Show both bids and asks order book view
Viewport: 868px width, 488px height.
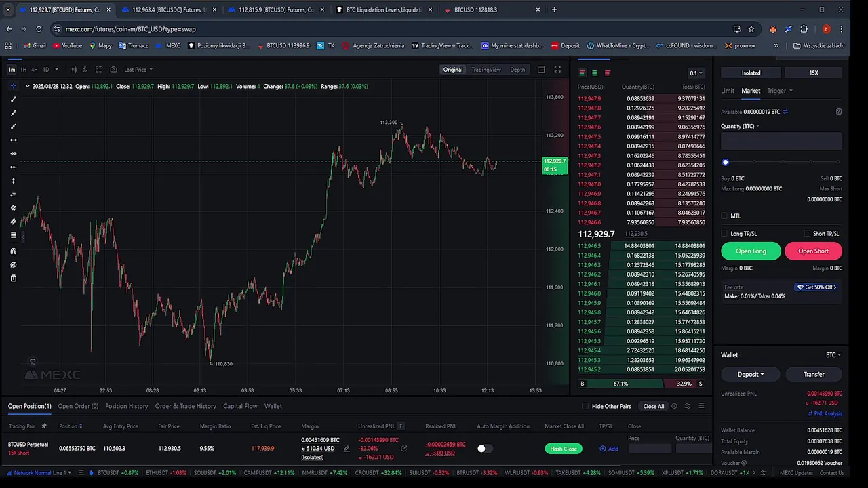[582, 73]
